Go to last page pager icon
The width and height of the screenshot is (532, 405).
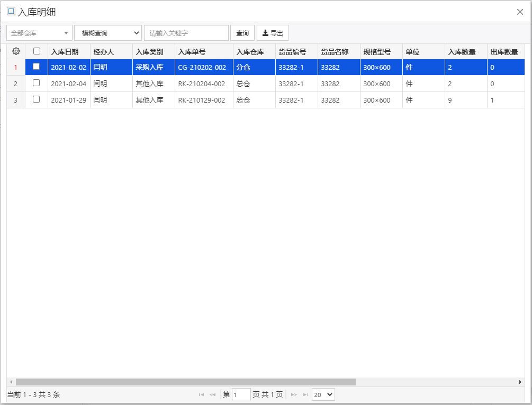coord(305,394)
